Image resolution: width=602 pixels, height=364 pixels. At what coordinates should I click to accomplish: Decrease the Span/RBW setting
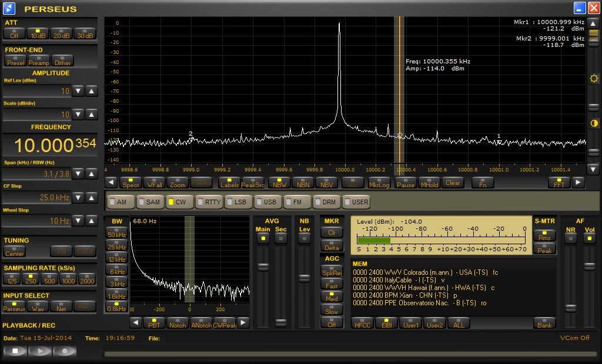78,174
